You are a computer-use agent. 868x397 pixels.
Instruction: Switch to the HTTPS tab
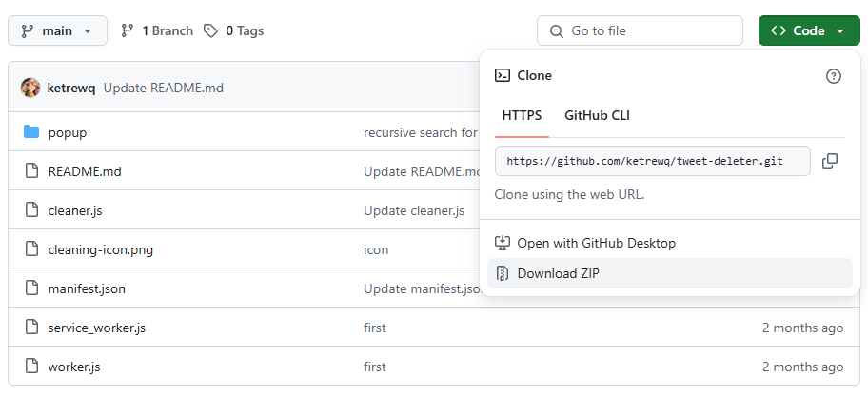coord(522,116)
